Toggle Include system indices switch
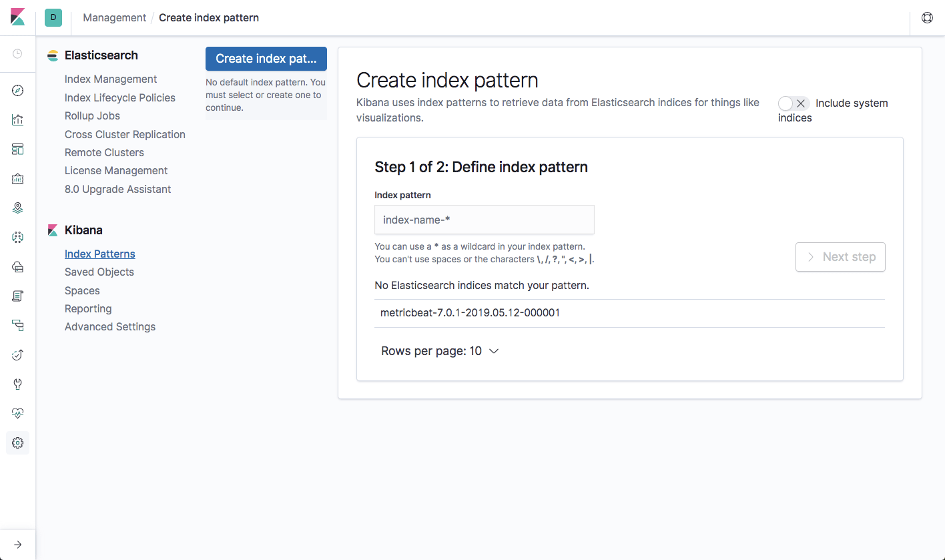The width and height of the screenshot is (945, 560). tap(794, 103)
